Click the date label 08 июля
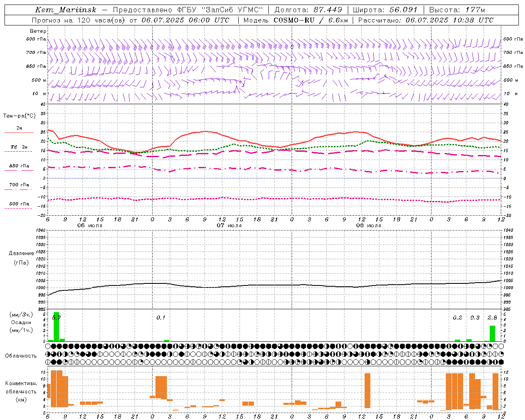This screenshot has height=420, width=525. click(369, 226)
